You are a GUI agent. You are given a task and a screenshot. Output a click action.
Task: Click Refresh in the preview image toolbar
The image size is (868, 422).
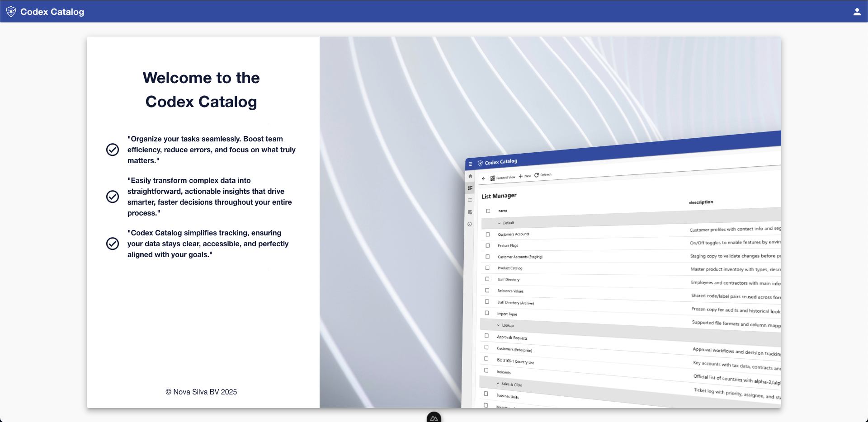pos(543,175)
